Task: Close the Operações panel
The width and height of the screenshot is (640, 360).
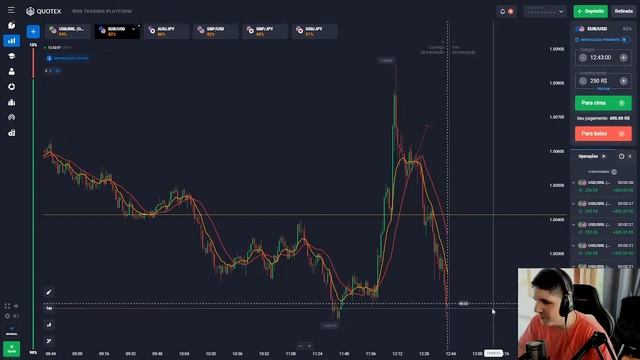Action: click(x=630, y=156)
